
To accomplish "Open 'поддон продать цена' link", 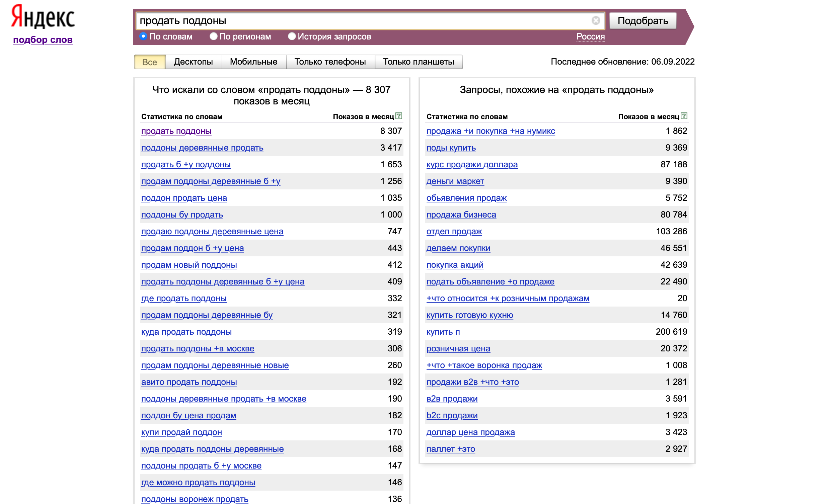I will tap(184, 198).
